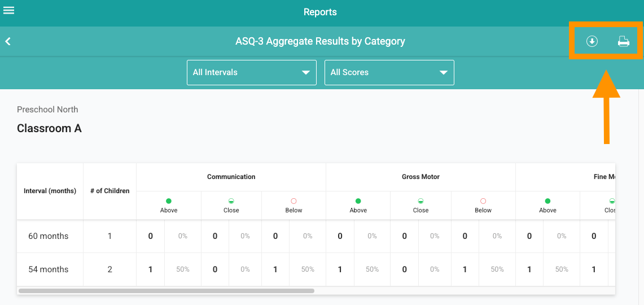
Task: Go back using the left chevron
Action: click(8, 41)
